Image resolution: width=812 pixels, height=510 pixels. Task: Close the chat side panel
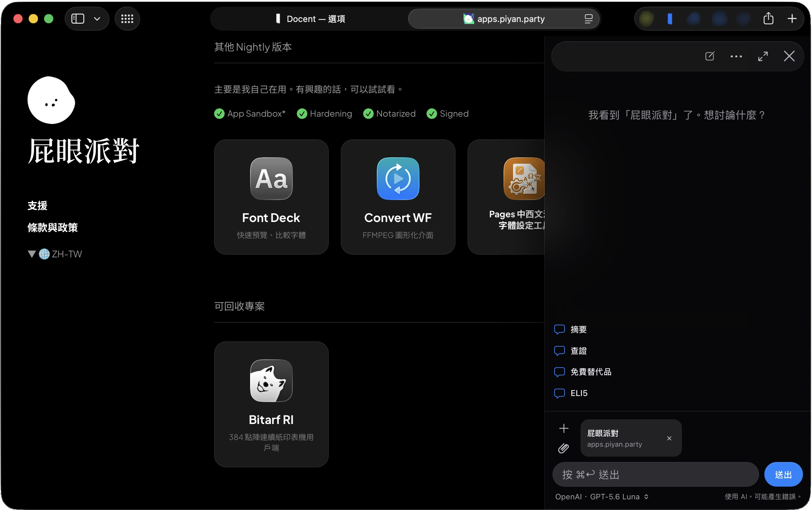tap(789, 56)
